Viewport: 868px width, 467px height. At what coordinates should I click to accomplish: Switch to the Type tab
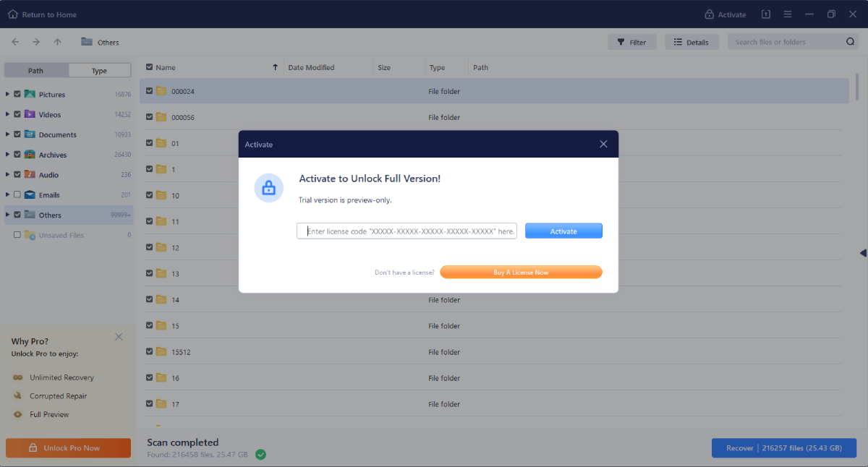click(x=100, y=70)
